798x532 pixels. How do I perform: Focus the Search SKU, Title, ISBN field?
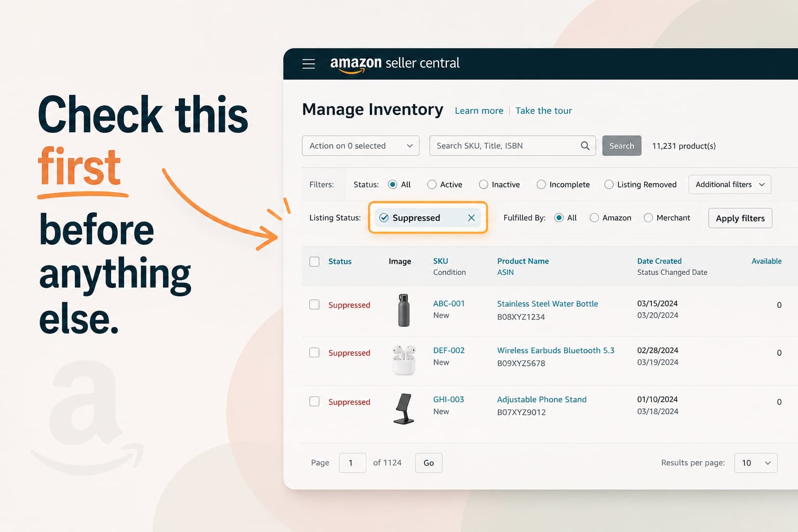[512, 146]
